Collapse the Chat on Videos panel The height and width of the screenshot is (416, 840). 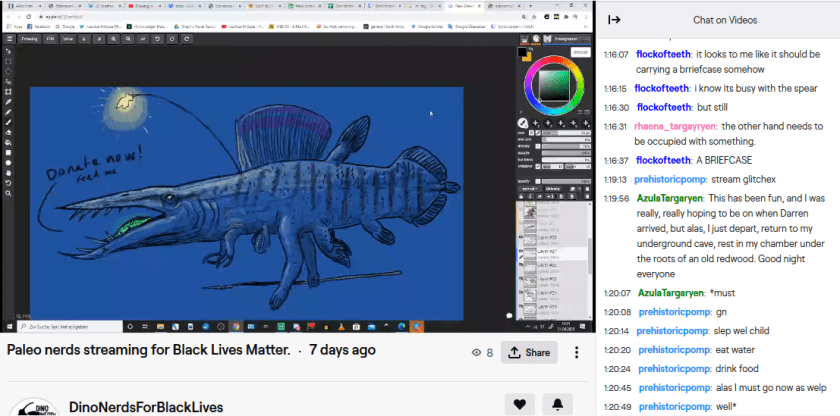point(614,20)
